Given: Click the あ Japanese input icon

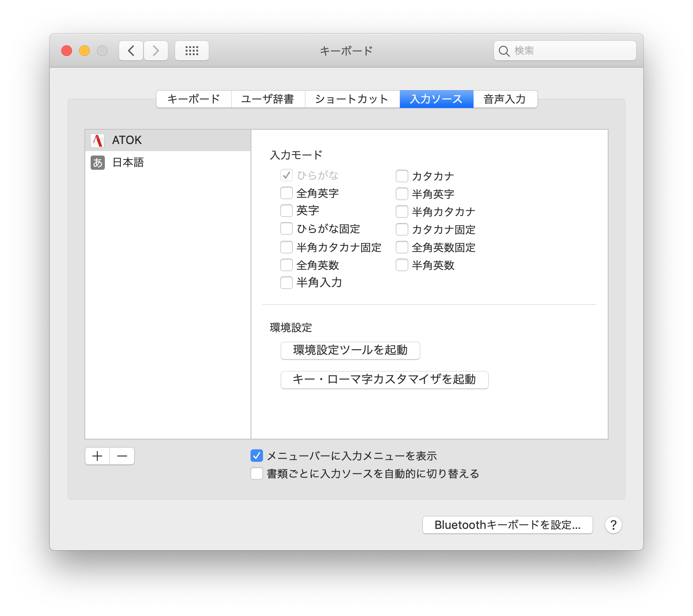Looking at the screenshot, I should pos(98,163).
